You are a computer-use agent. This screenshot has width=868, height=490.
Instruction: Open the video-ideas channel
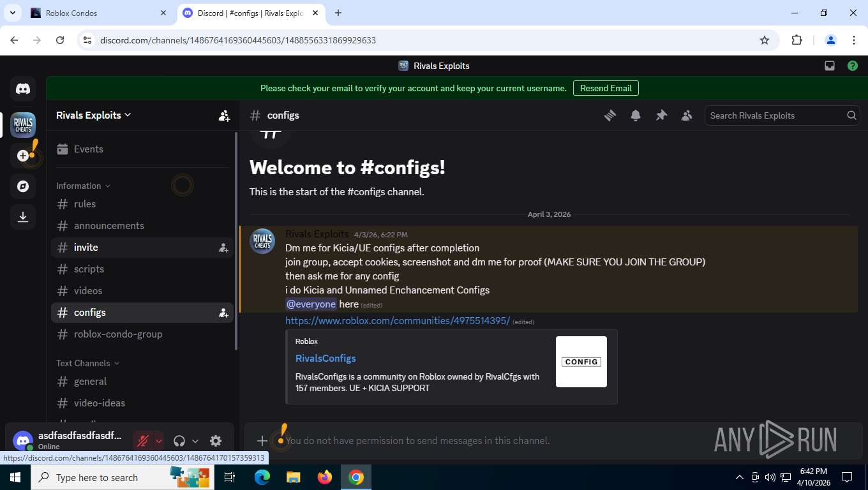(x=141, y=403)
